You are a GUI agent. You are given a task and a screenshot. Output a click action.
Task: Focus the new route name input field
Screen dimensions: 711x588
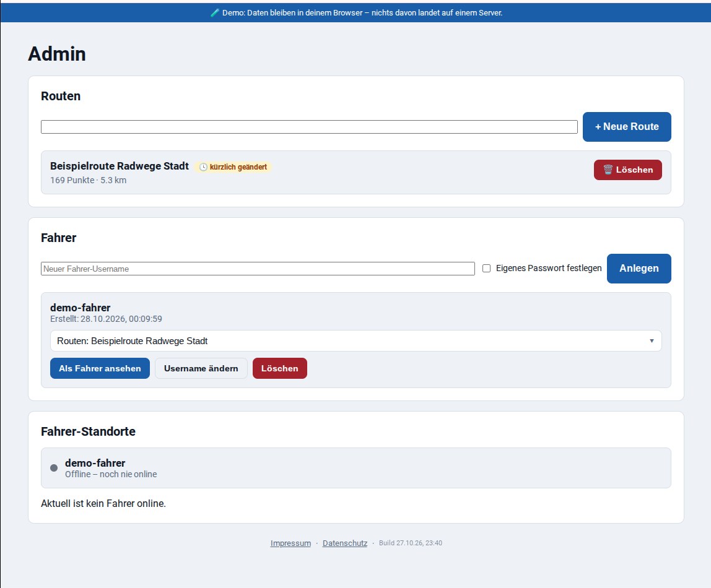coord(309,127)
